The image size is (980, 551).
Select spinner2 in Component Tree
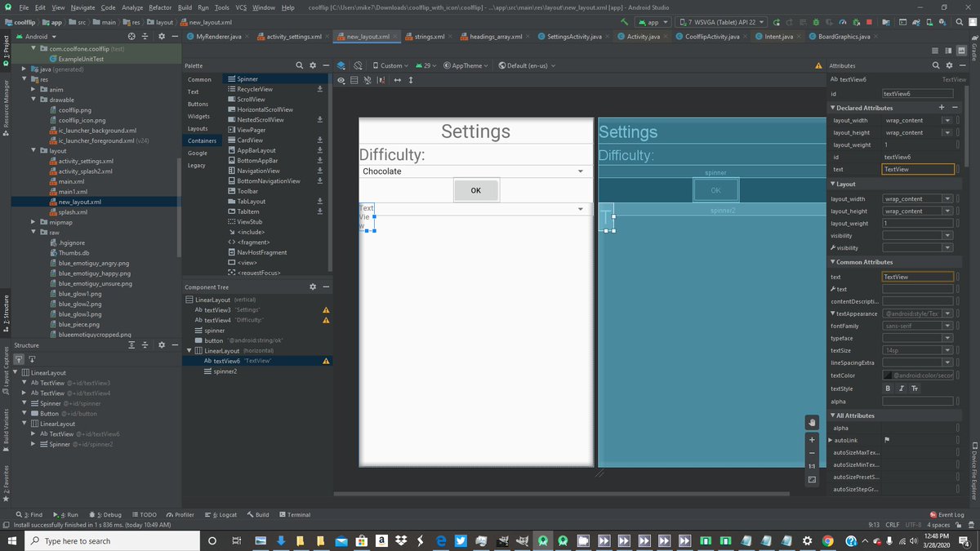coord(225,371)
